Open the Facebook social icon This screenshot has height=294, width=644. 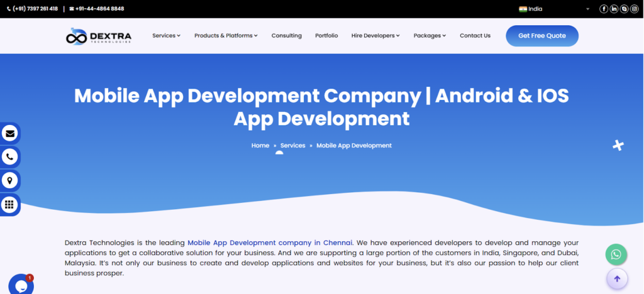(604, 9)
